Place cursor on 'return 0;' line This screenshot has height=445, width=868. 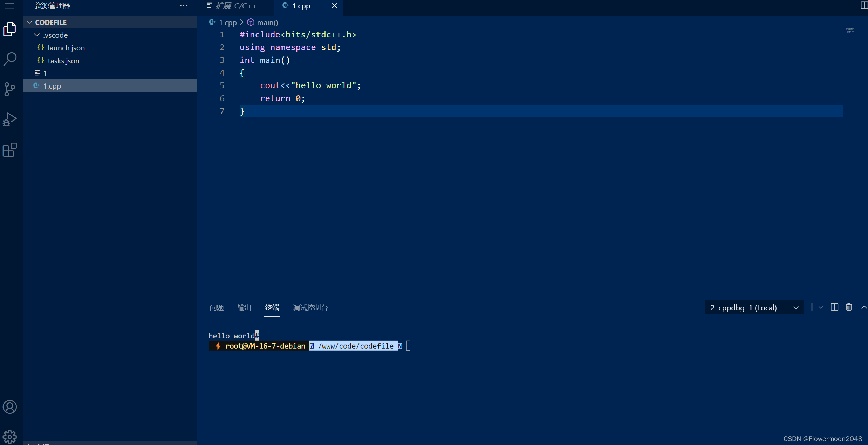(282, 98)
